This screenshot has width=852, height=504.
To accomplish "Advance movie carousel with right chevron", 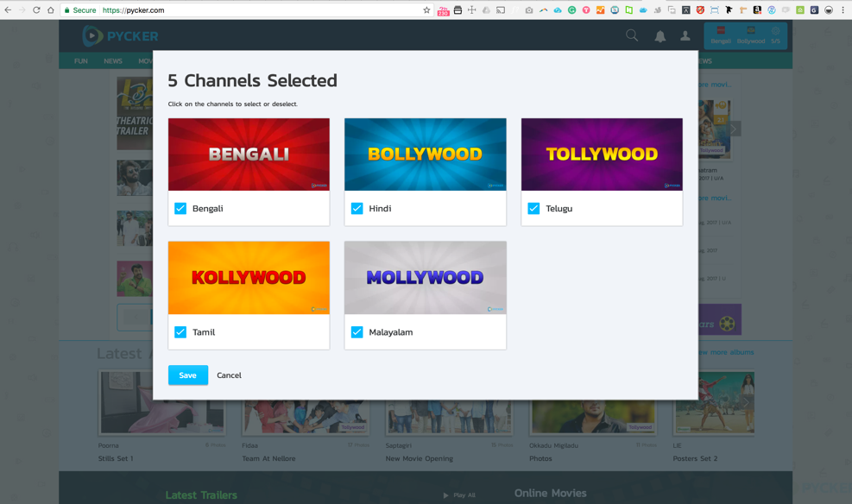I will click(734, 129).
